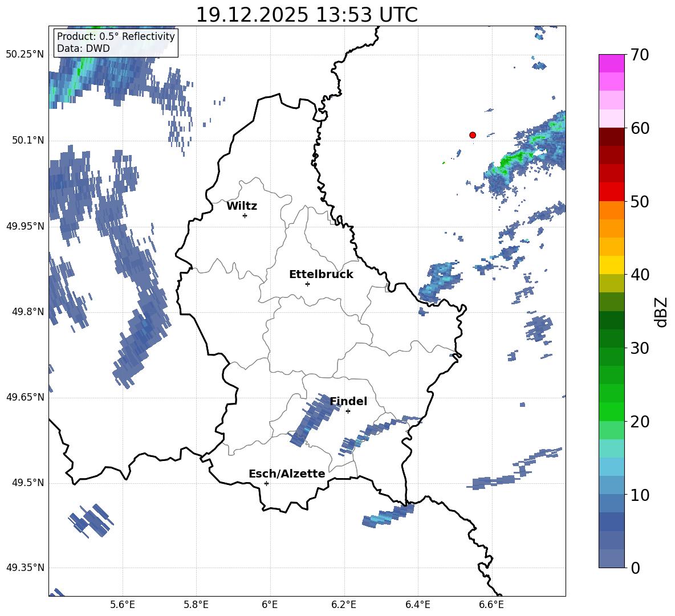The height and width of the screenshot is (616, 675).
Task: Click the Esch/Alzette station cross marker
Action: click(266, 483)
